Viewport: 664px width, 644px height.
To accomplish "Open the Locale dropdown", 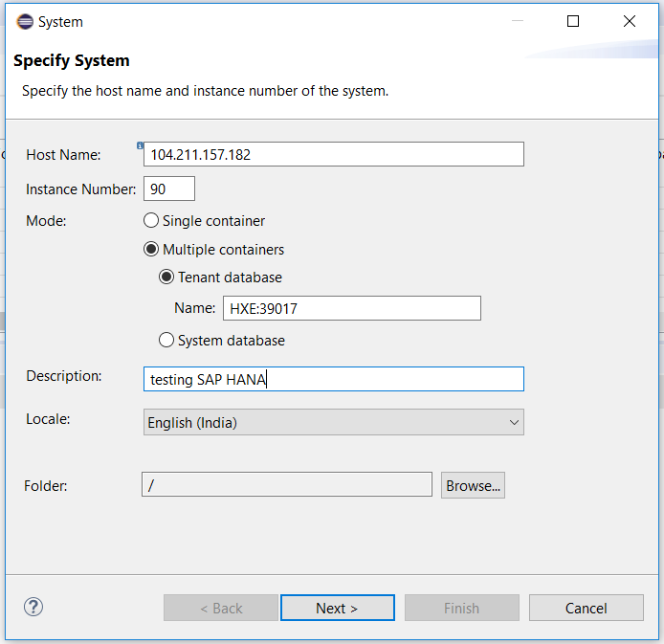I will 333,422.
